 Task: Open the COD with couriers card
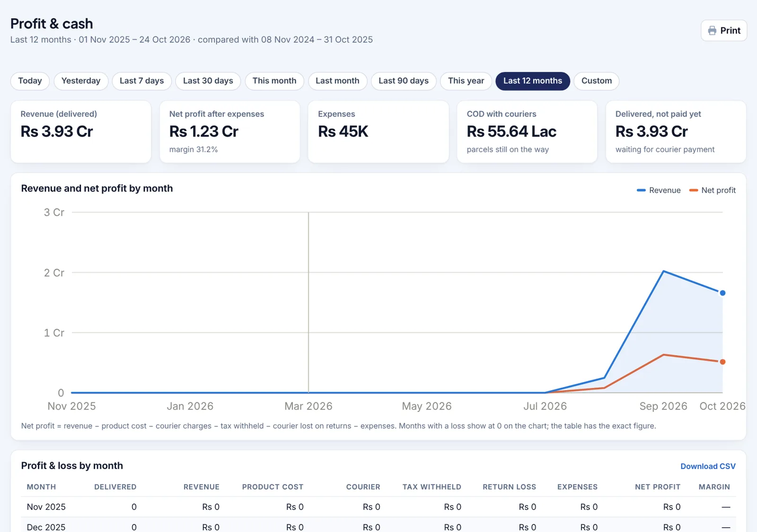point(527,131)
